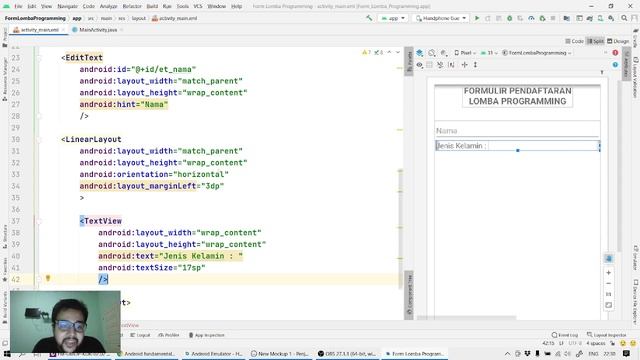Click the 4 spaces indent status entry
The height and width of the screenshot is (360, 640).
[596, 343]
